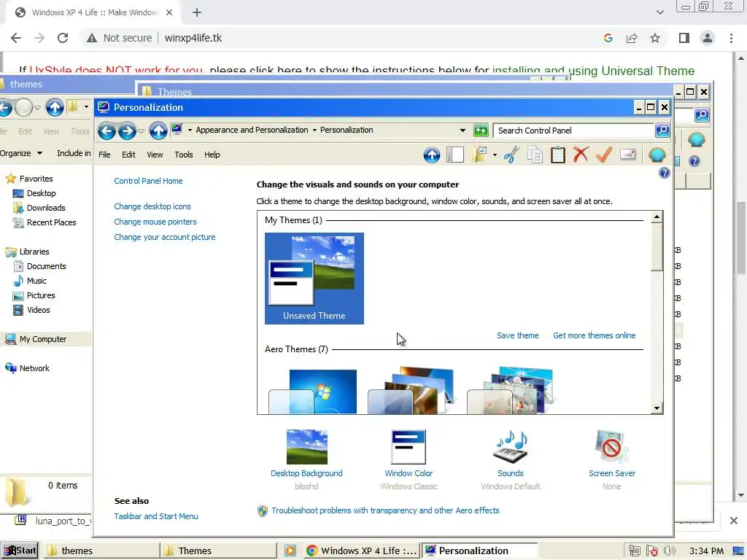Open the Folder Options toolbar icon
This screenshot has width=747, height=560.
[479, 155]
